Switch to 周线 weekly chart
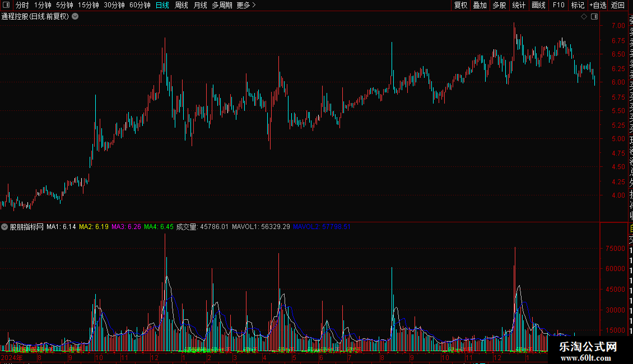This screenshot has height=364, width=633. click(181, 5)
